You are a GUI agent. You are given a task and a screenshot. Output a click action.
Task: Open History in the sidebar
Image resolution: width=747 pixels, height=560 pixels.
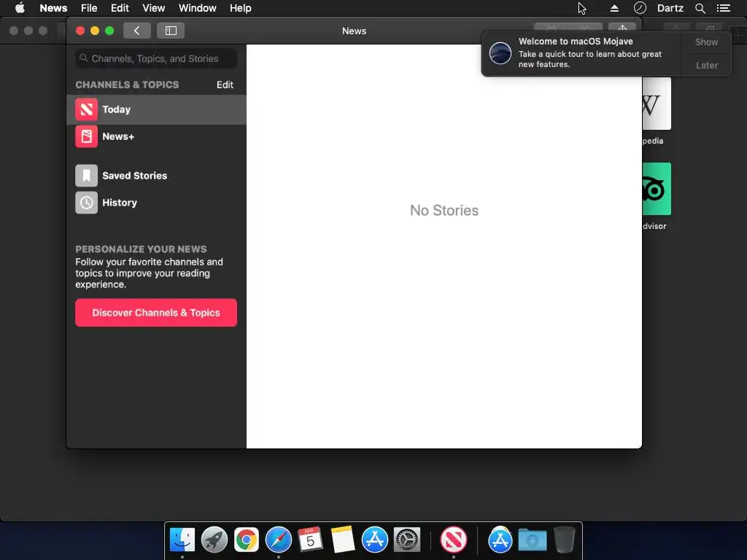tap(156, 203)
